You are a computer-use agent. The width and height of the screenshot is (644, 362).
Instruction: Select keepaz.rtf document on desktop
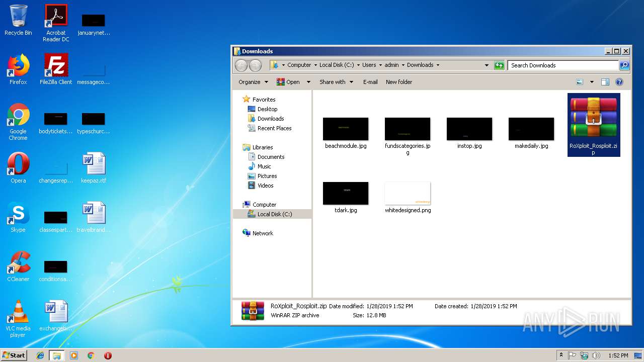94,168
